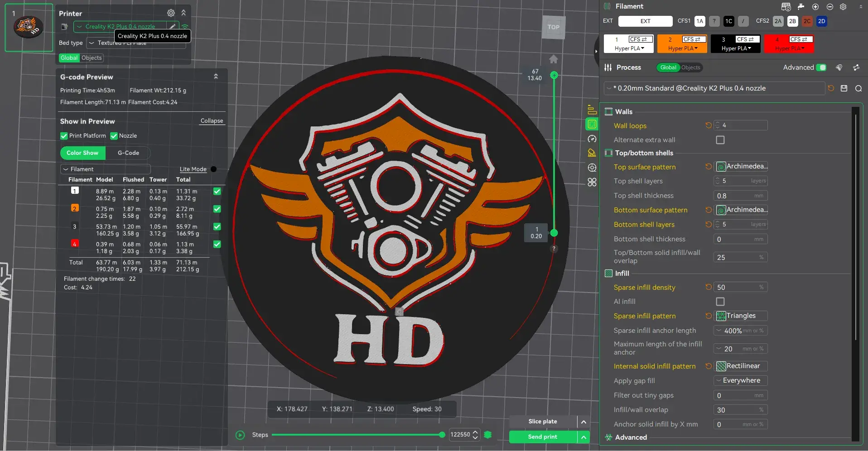The image size is (868, 451).
Task: Click the Collapse link in Show in Preview
Action: [212, 121]
